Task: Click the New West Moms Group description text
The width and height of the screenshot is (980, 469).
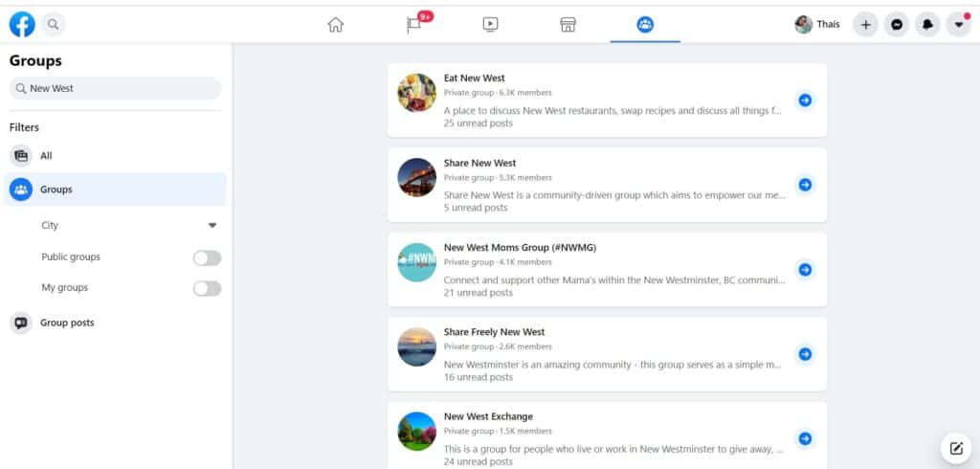Action: [614, 280]
